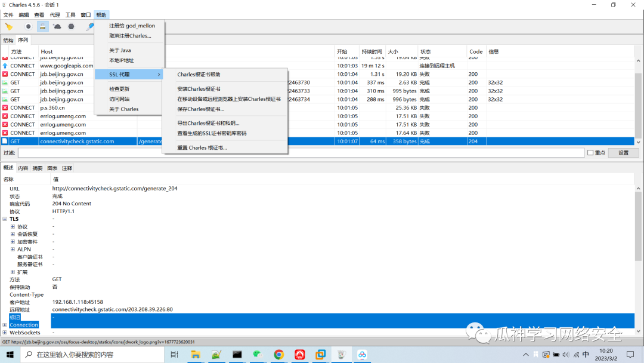
Task: Expand the 协议 node under TLS
Action: 13,226
